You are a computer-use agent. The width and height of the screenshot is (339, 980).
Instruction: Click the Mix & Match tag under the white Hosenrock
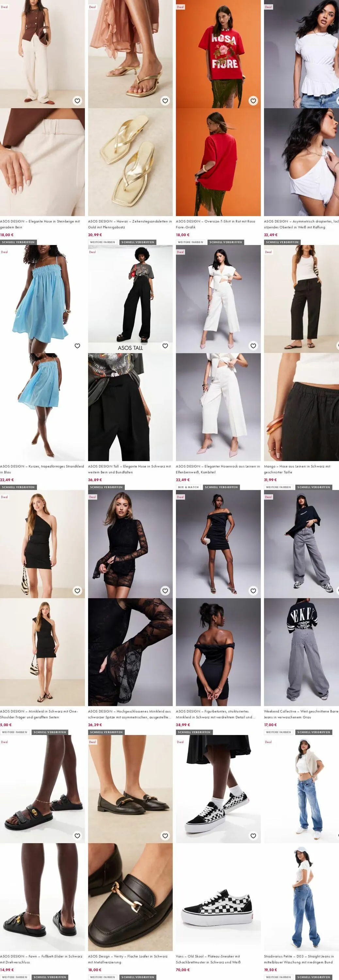point(188,487)
